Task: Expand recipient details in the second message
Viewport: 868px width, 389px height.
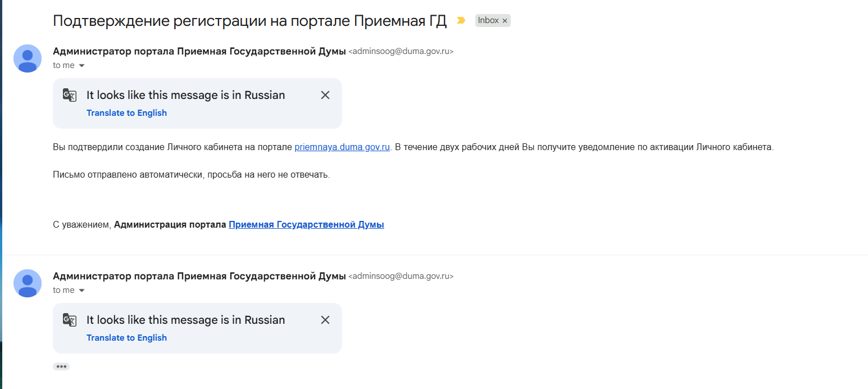Action: click(81, 291)
